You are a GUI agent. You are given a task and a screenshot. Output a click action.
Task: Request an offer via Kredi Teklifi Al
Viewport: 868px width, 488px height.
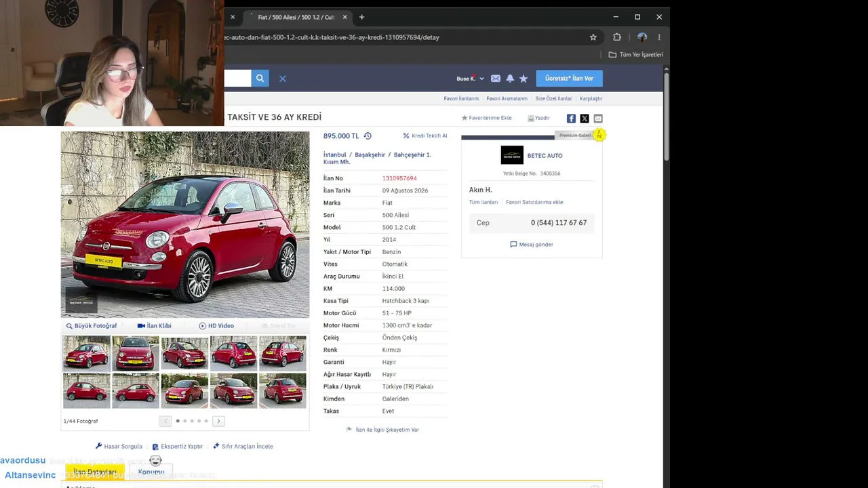425,136
